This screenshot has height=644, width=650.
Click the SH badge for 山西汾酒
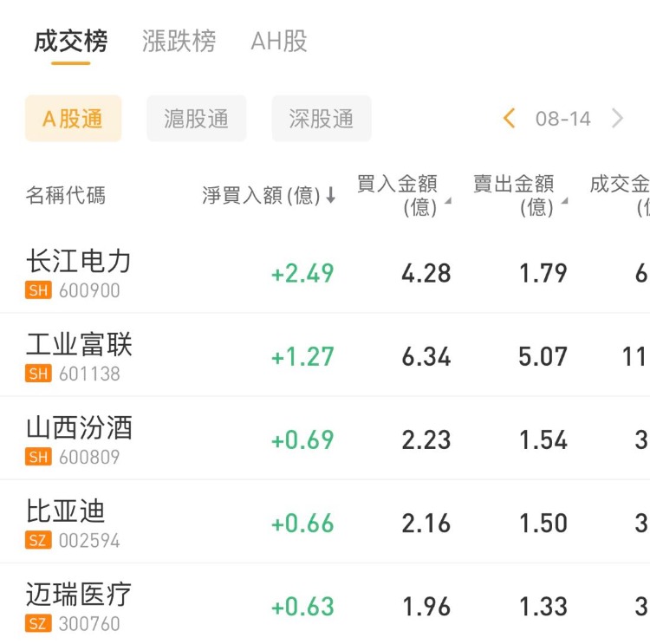tap(38, 458)
